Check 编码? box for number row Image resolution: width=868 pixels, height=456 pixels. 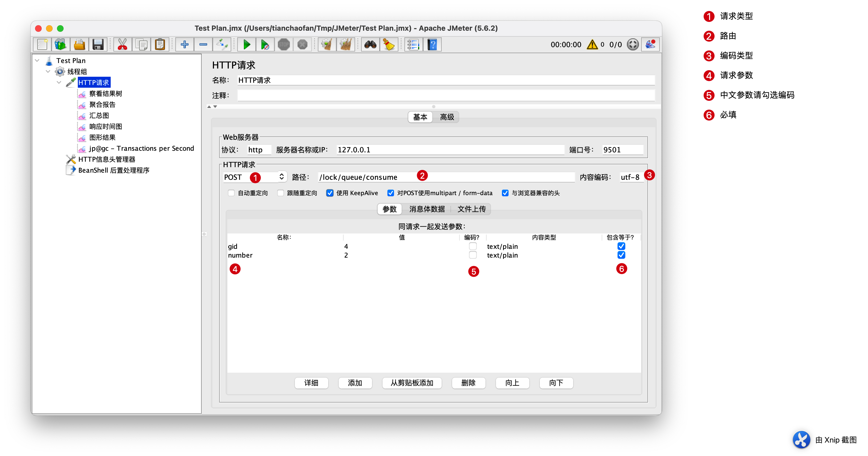pos(473,255)
